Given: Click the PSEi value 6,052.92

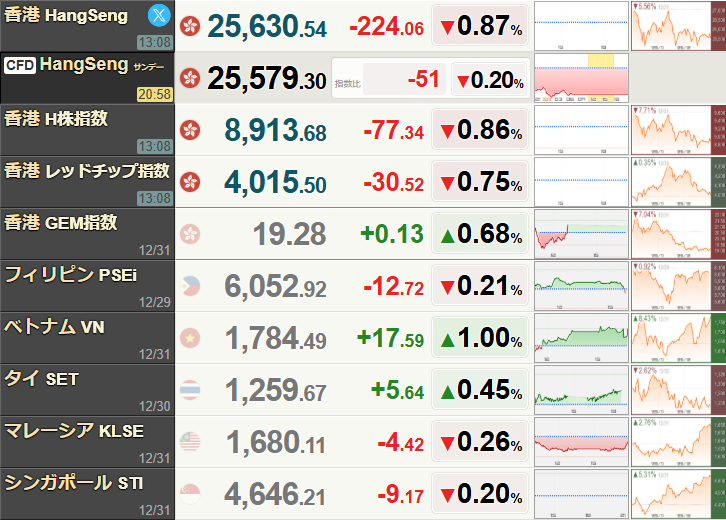Looking at the screenshot, I should coord(275,286).
